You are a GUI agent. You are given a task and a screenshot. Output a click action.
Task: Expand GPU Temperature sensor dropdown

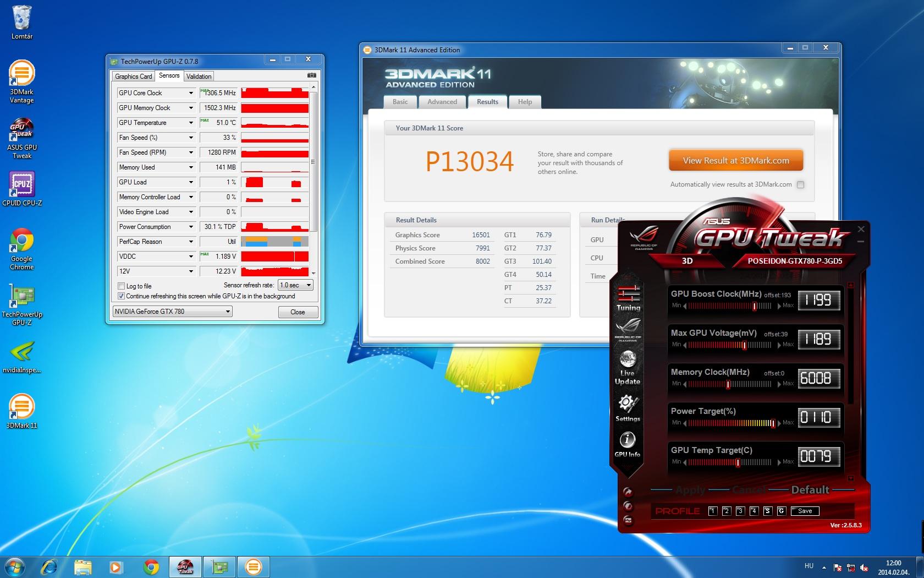coord(191,123)
